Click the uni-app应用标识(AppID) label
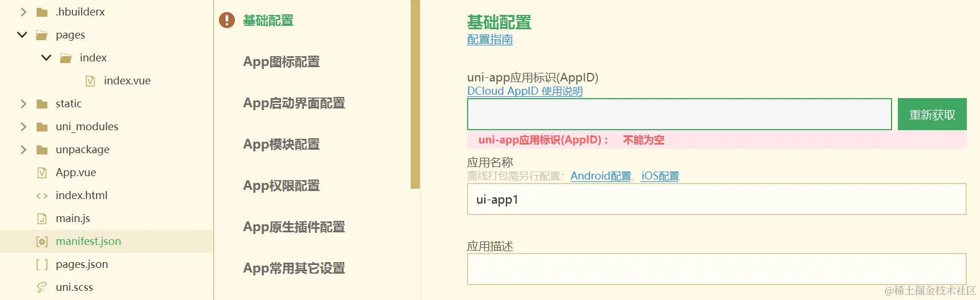This screenshot has width=980, height=300. [x=533, y=77]
